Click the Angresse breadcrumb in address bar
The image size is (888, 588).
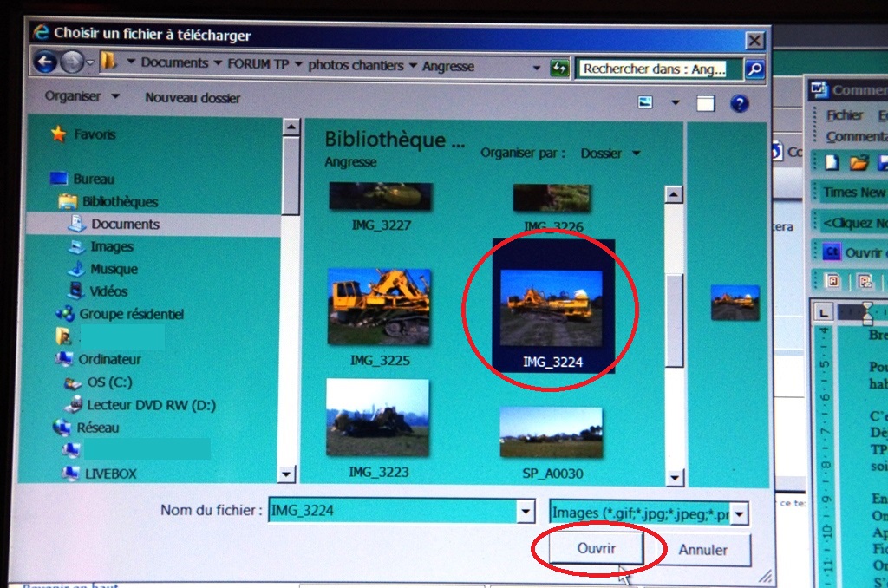448,67
